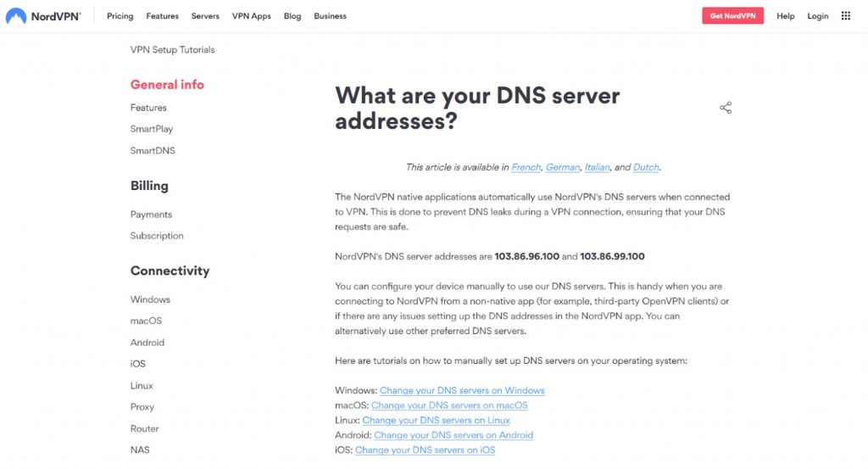Click the Login link

click(x=818, y=16)
